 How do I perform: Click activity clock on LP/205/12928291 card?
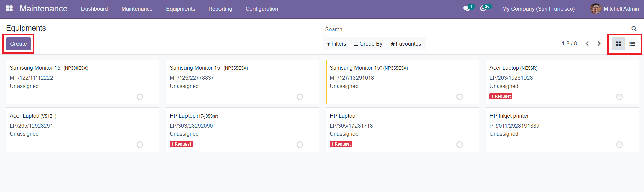(140, 145)
